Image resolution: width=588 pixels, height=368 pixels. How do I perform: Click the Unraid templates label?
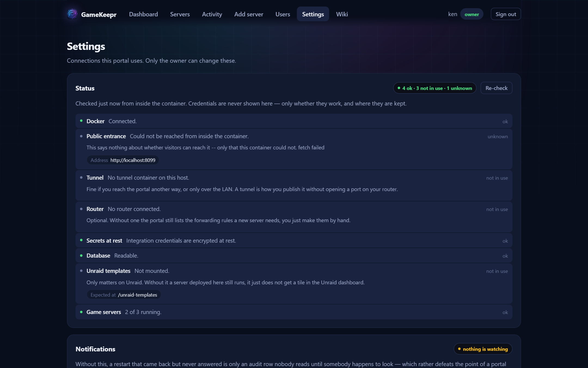coord(108,271)
